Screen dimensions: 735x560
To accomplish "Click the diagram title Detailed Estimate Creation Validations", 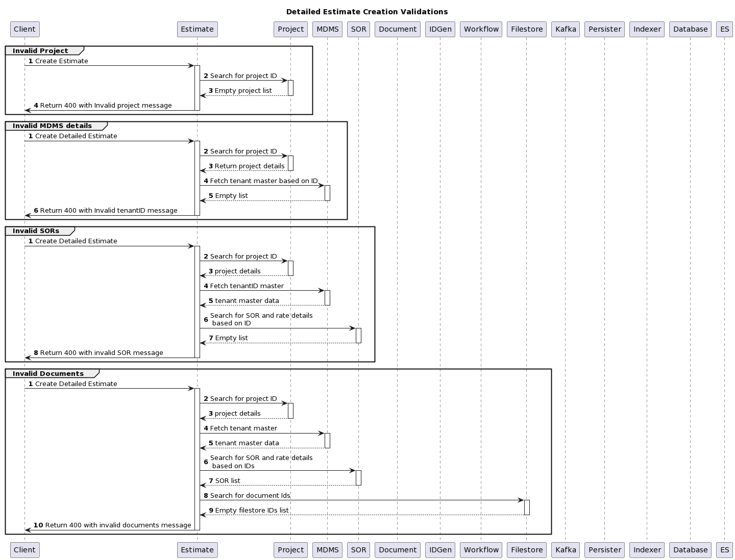I will [366, 12].
